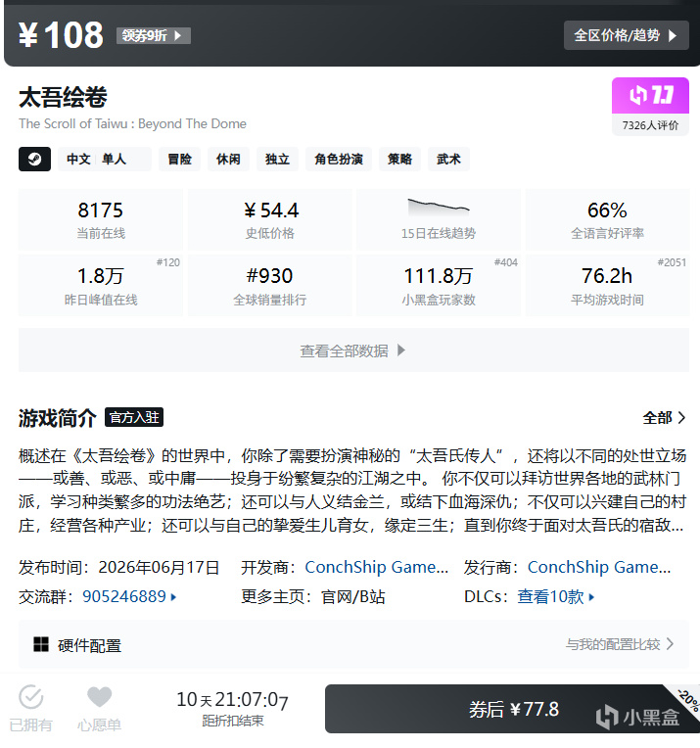
Task: Select the 策略 genre tag
Action: 399,159
